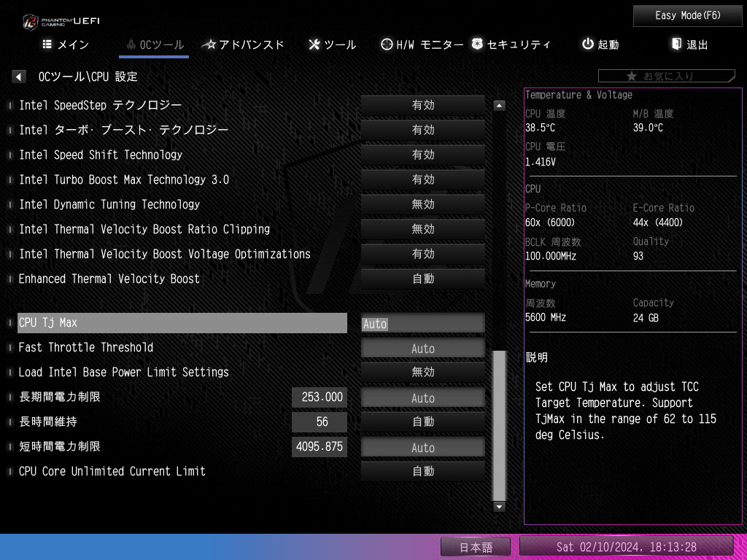Click the CPU Tj Max Auto field
This screenshot has width=747, height=560.
[x=422, y=323]
